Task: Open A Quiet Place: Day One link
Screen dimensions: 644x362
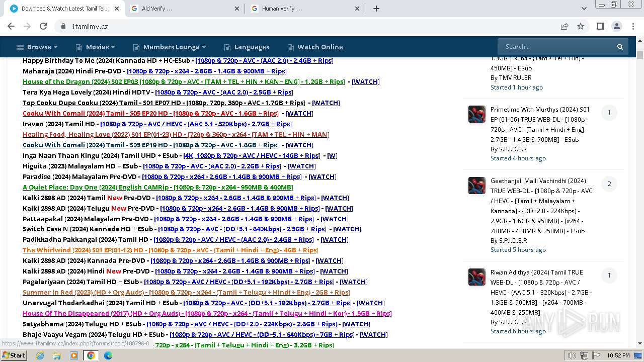Action: click(x=158, y=187)
